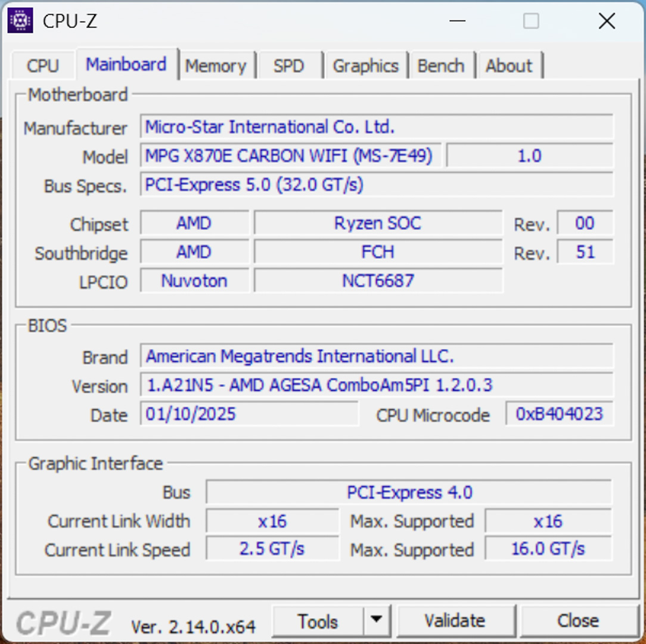Click the Southbridge name FCH
This screenshot has width=646, height=644.
pos(378,252)
